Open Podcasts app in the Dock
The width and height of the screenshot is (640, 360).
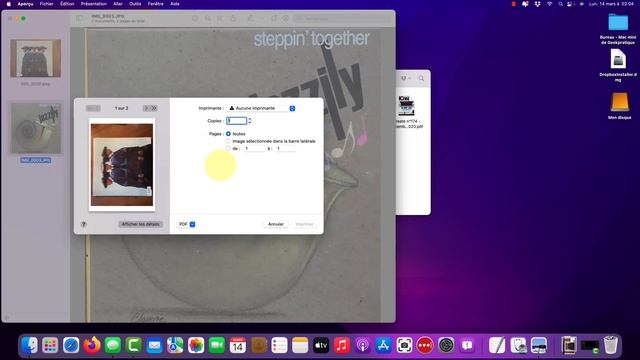tap(362, 345)
